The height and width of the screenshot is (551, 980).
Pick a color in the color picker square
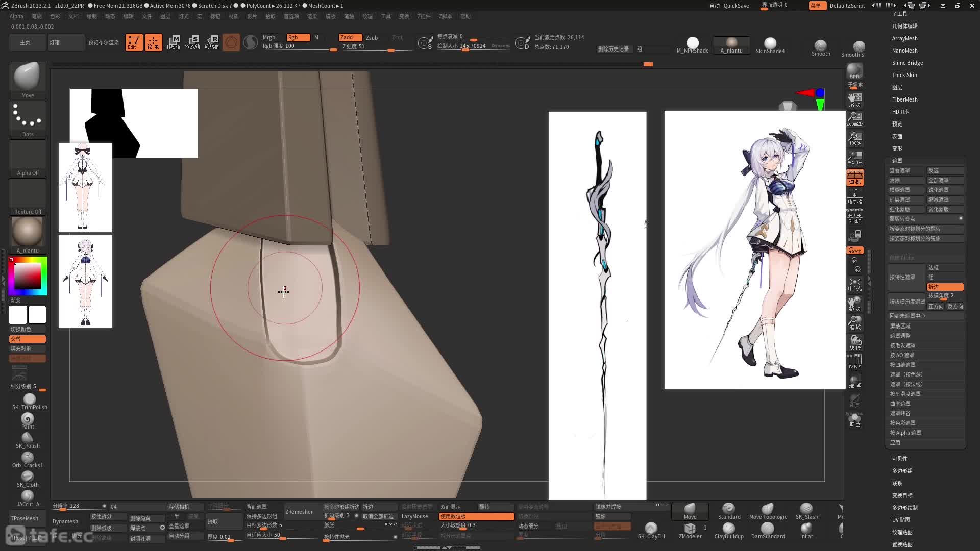[x=27, y=276]
